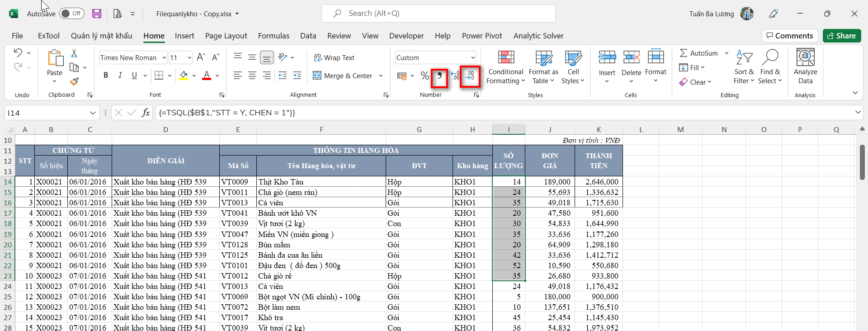Click the Format cells icon

[656, 57]
